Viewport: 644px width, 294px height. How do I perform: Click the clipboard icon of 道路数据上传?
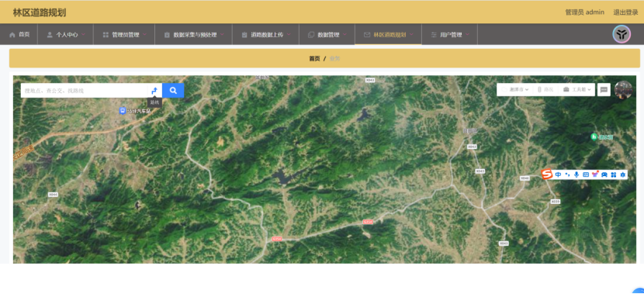(x=244, y=35)
